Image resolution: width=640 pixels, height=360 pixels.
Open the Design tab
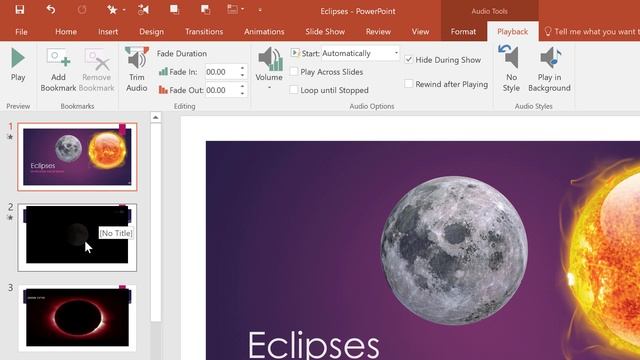click(x=151, y=31)
